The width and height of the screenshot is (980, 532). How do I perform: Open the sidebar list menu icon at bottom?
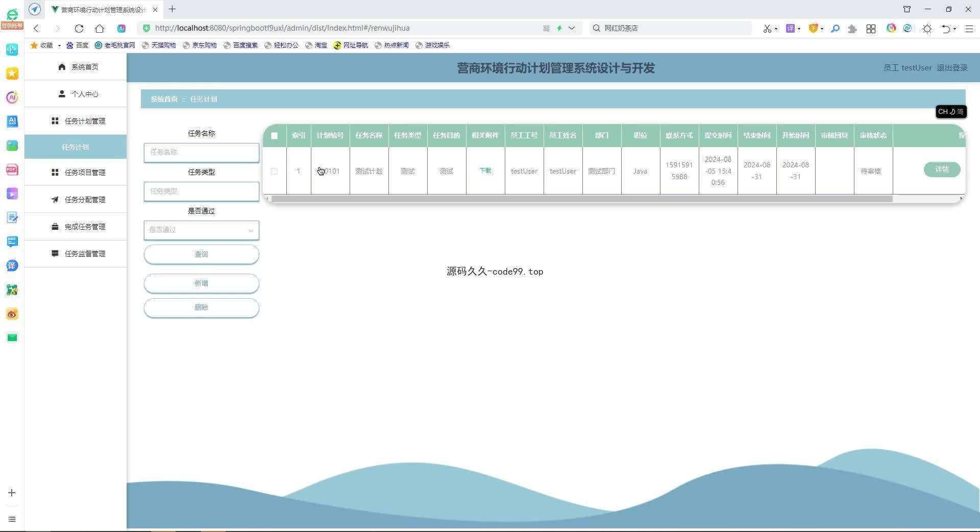point(12,519)
